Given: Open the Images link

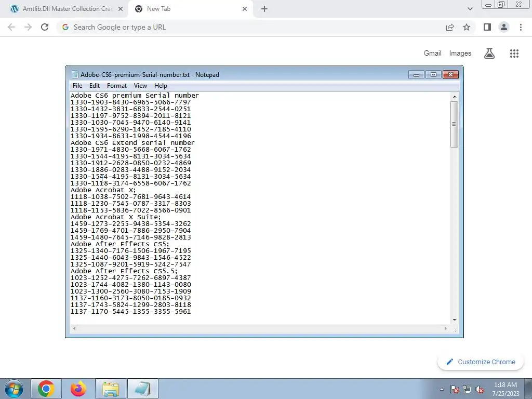Looking at the screenshot, I should 460,54.
